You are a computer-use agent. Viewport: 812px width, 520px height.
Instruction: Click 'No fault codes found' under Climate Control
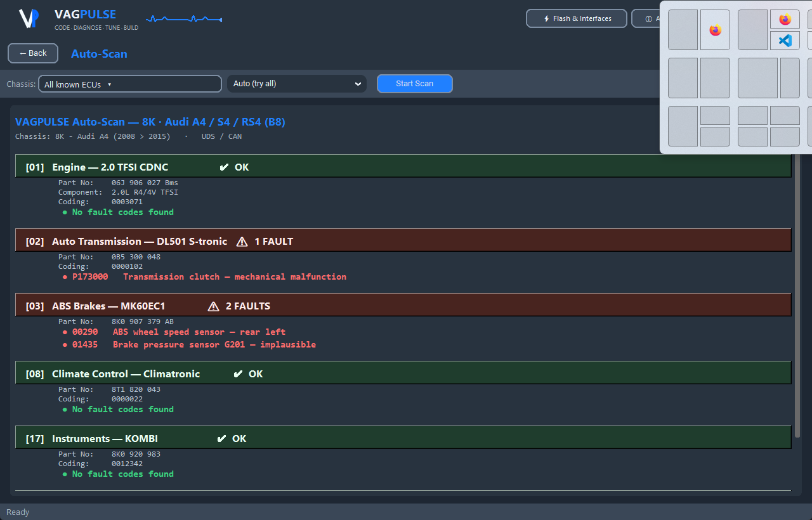coord(118,410)
